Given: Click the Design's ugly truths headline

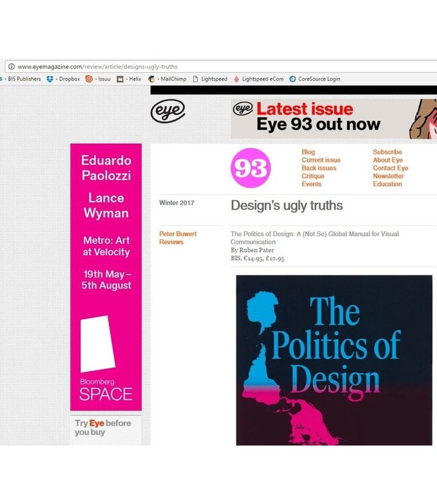Looking at the screenshot, I should [x=287, y=206].
